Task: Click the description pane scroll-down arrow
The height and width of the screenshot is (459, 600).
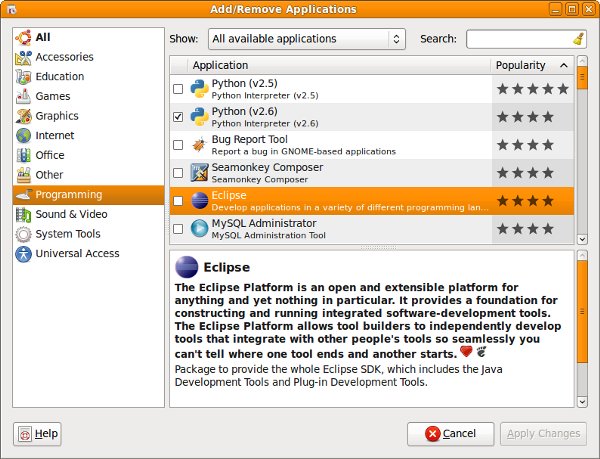Action: pyautogui.click(x=582, y=402)
